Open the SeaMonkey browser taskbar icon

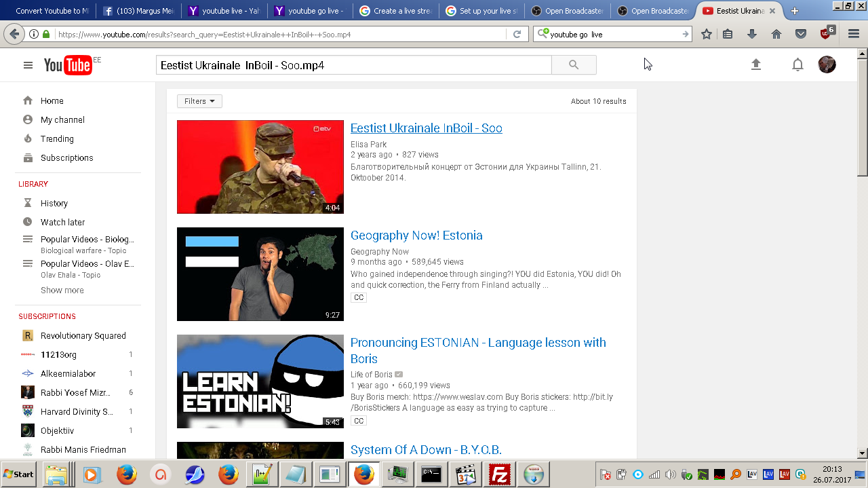195,474
